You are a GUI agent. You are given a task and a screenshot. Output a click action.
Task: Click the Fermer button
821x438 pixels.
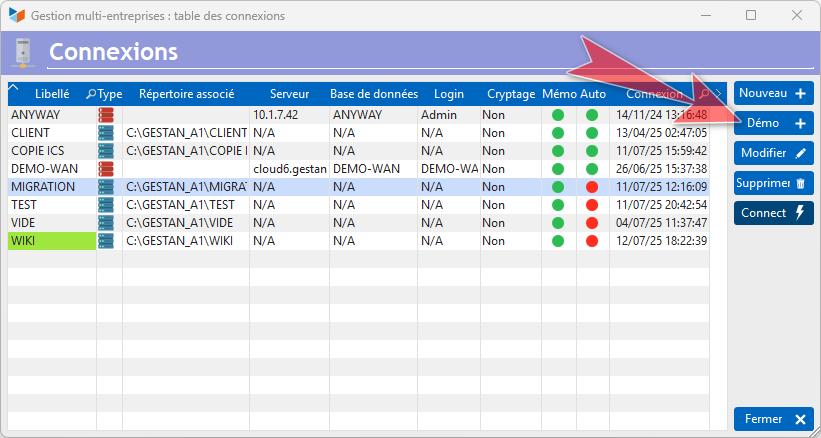coord(773,419)
